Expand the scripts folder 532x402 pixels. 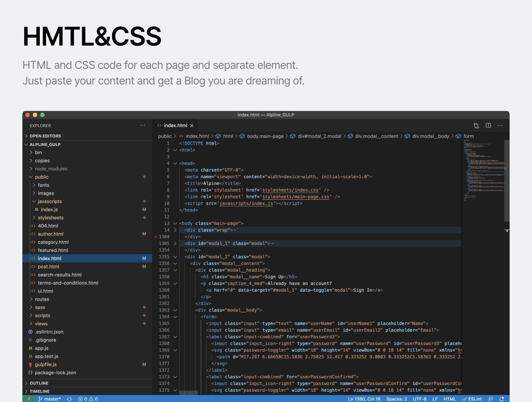tap(87, 315)
